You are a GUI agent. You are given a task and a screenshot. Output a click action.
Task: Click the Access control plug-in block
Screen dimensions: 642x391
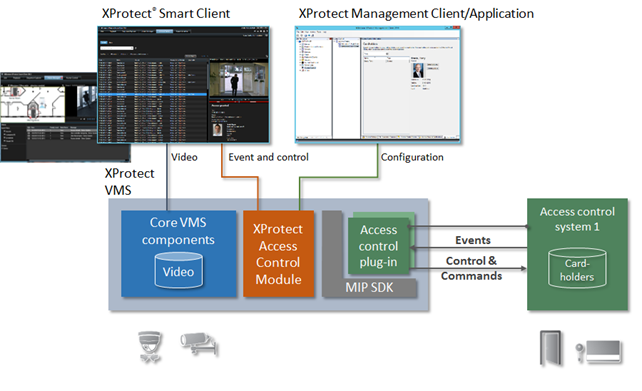[379, 246]
